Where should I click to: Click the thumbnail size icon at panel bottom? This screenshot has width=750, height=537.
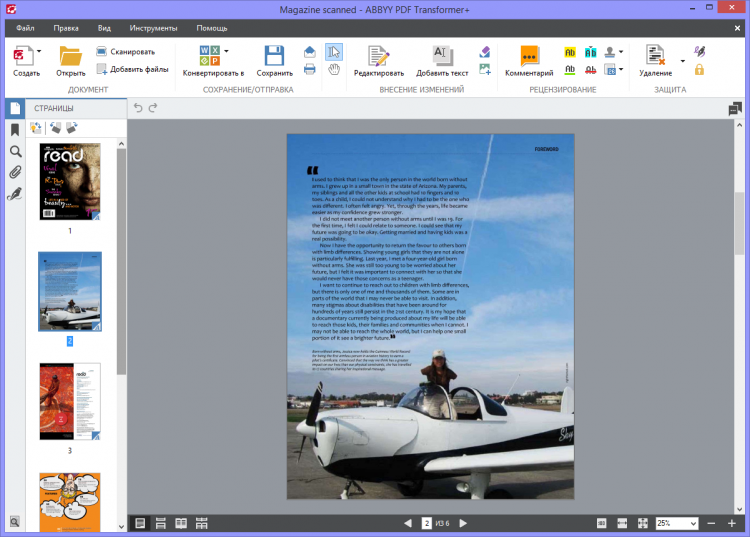coord(15,522)
